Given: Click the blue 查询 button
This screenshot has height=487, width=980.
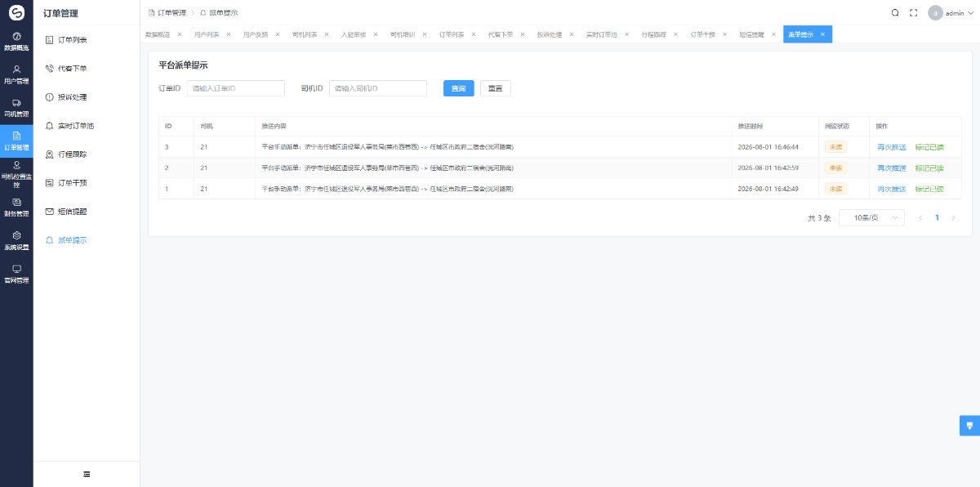Looking at the screenshot, I should 458,88.
